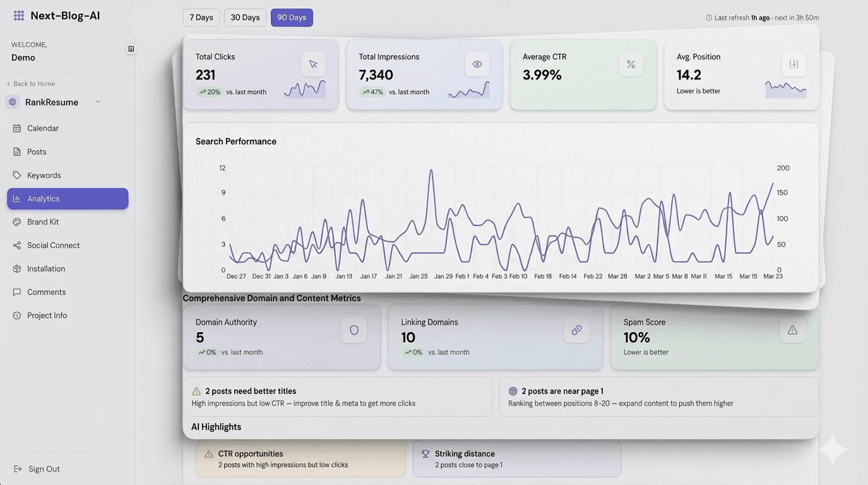Open the Installation settings icon

click(x=16, y=268)
